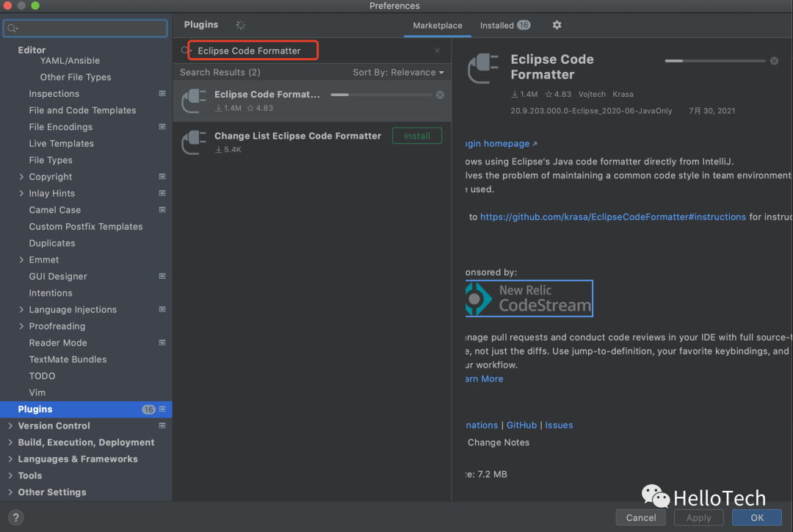Viewport: 793px width, 532px height.
Task: Open the Vim settings page
Action: (37, 393)
